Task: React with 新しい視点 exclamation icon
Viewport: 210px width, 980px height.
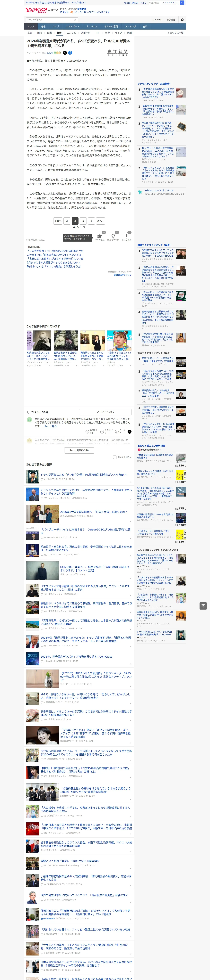Action: pos(127,236)
